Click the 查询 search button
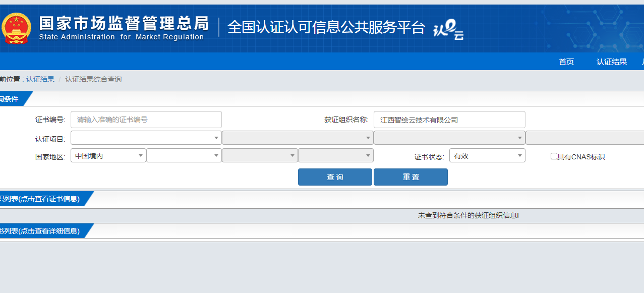Viewport: 644px width, 293px height. coord(335,177)
